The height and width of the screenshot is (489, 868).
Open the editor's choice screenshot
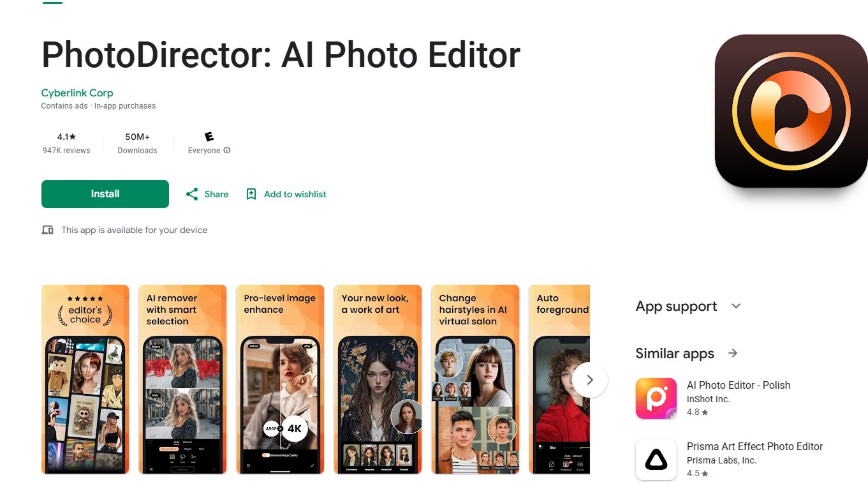coord(85,379)
